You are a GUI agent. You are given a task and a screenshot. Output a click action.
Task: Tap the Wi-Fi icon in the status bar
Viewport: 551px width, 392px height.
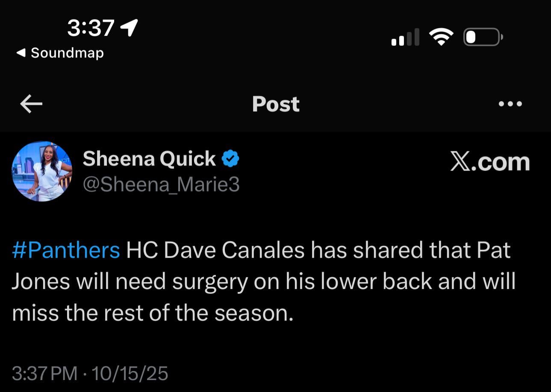(x=441, y=36)
